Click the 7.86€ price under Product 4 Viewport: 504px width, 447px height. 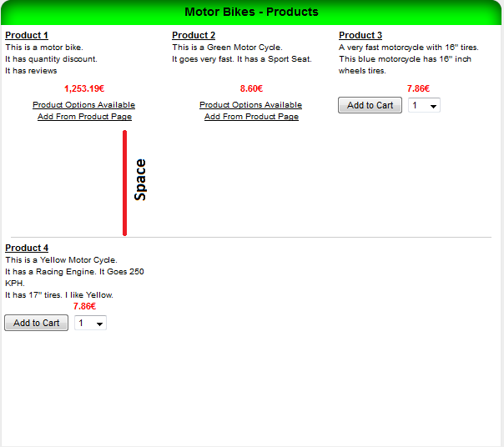(84, 306)
